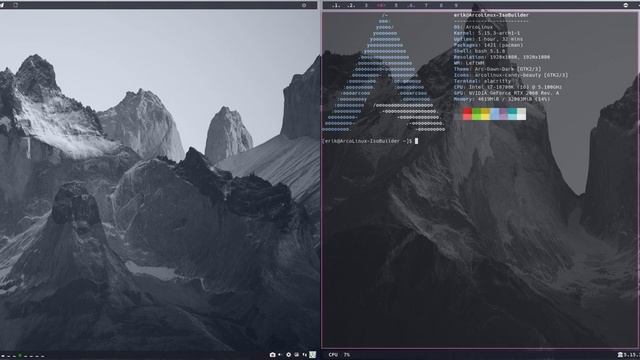Click the camera icon in bottom bar
The height and width of the screenshot is (360, 640).
point(272,355)
